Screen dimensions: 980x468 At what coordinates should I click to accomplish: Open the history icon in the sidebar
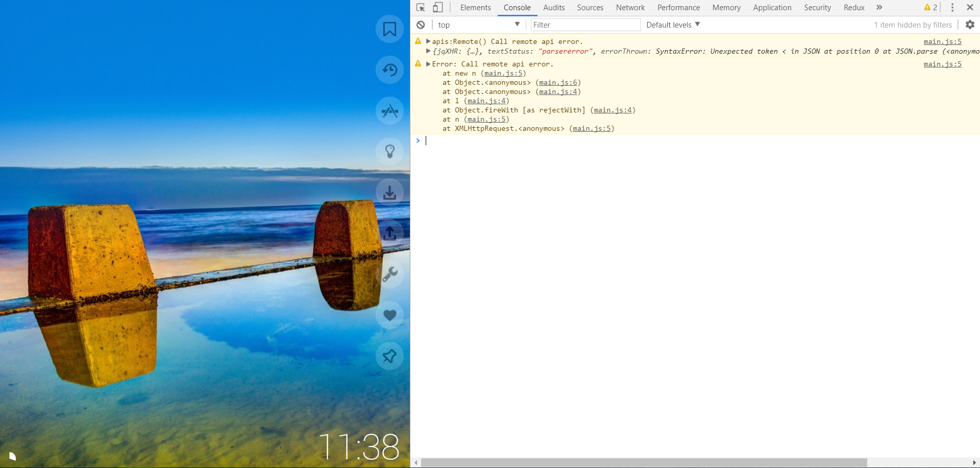[x=389, y=70]
